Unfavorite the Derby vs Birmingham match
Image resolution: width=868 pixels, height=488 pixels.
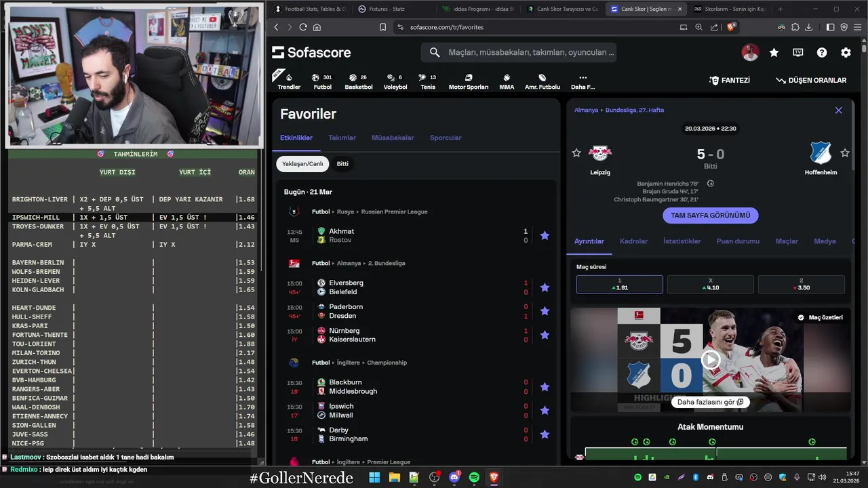[x=545, y=434]
